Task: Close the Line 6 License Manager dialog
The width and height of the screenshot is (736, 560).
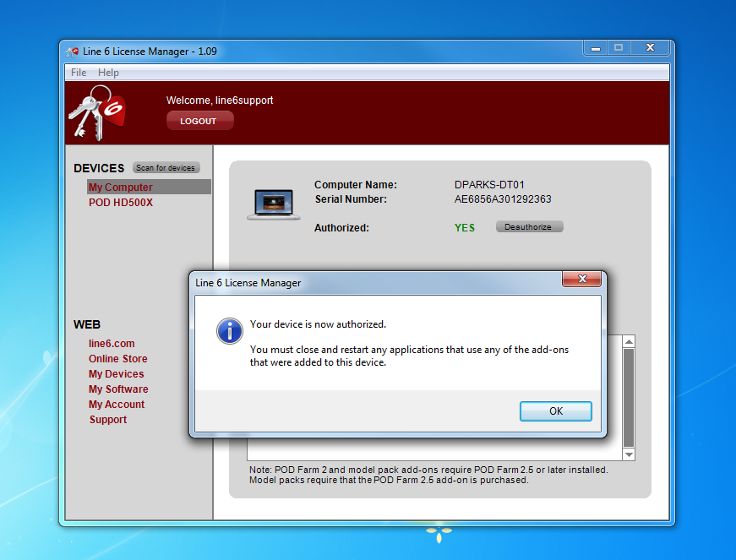Action: point(582,279)
